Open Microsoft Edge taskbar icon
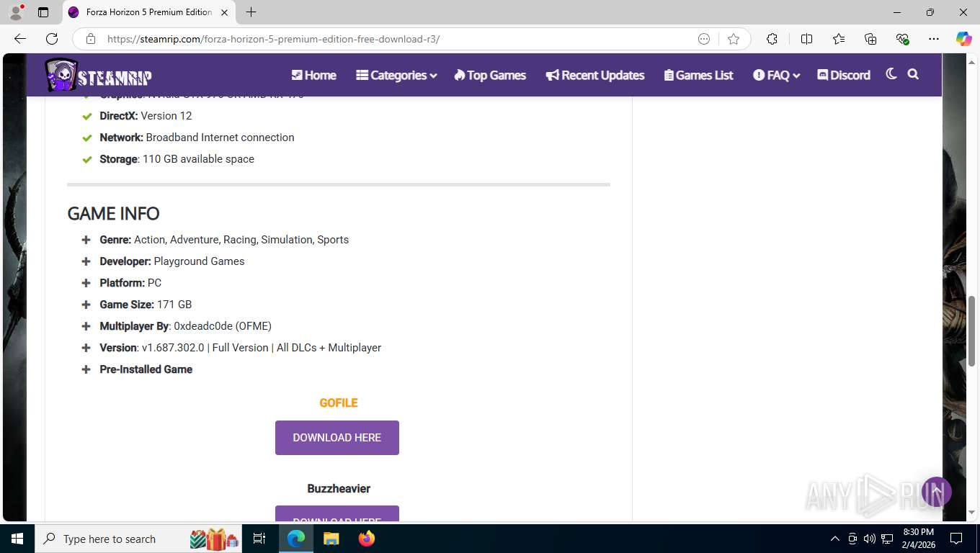The image size is (980, 553). pos(296,539)
